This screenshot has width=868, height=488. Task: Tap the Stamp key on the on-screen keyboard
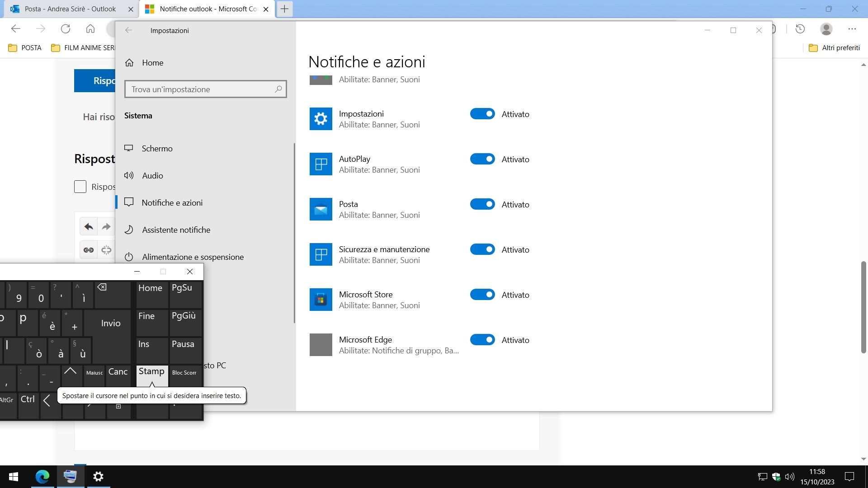coord(152,376)
